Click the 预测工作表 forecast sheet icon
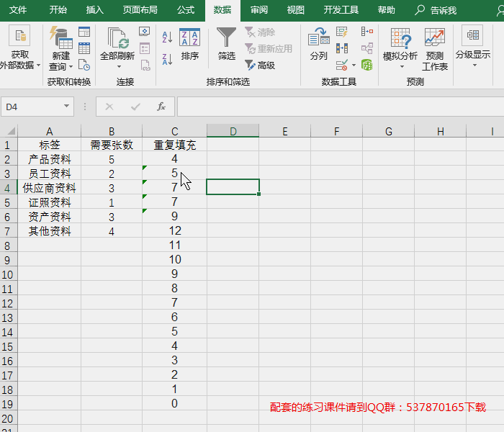Image resolution: width=504 pixels, height=432 pixels. (435, 49)
